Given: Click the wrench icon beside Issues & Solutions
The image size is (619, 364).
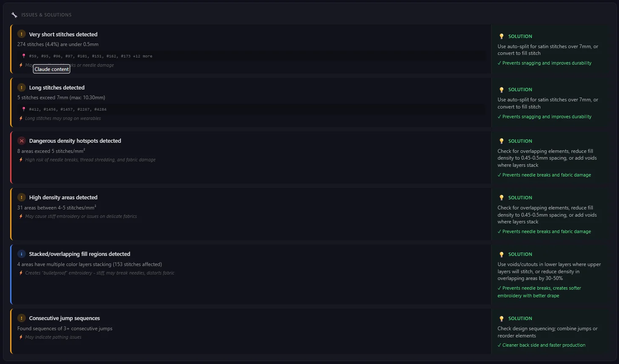Looking at the screenshot, I should point(14,15).
